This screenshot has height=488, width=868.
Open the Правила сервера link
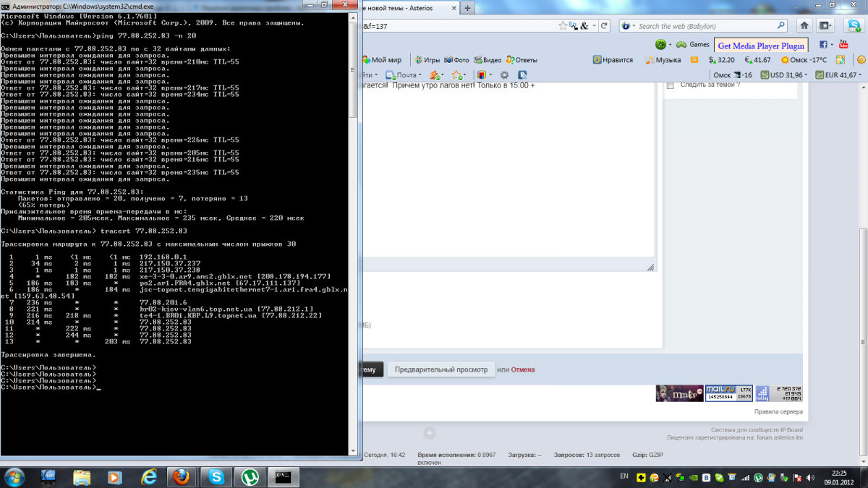[x=778, y=411]
